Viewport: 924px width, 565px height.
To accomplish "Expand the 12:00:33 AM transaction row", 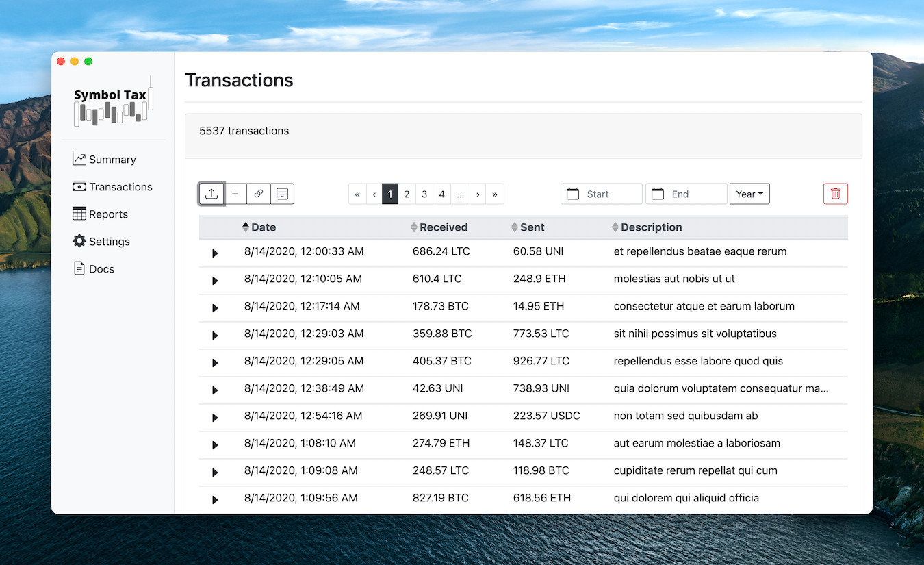I will 215,253.
